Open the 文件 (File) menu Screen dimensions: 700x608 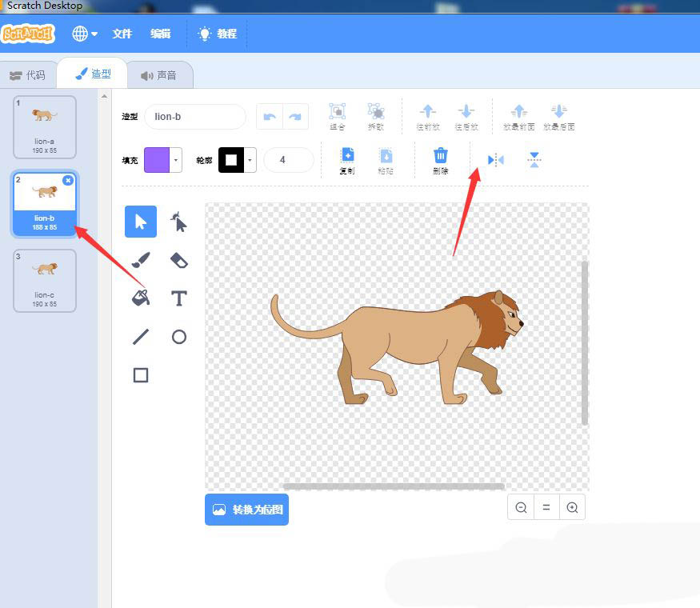[x=122, y=34]
